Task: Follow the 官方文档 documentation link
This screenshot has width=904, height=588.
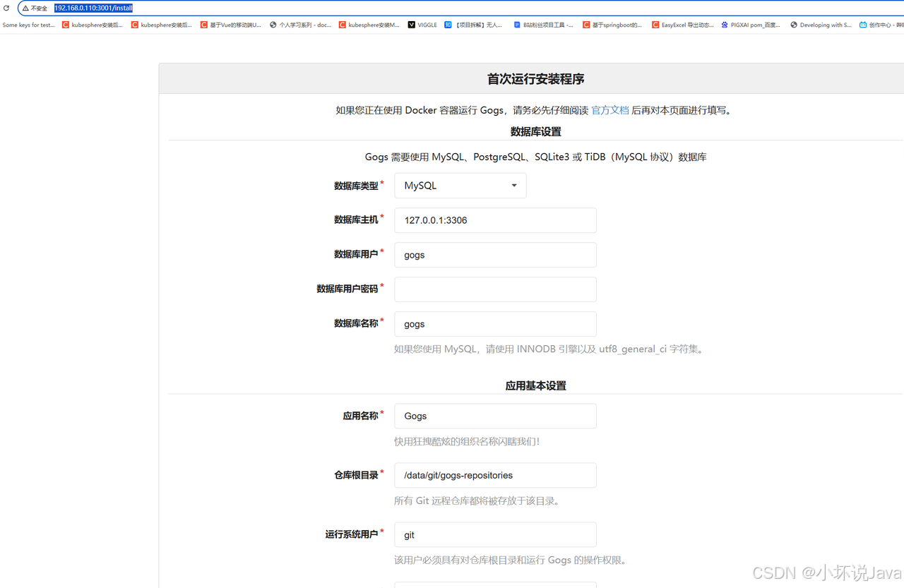Action: 610,110
